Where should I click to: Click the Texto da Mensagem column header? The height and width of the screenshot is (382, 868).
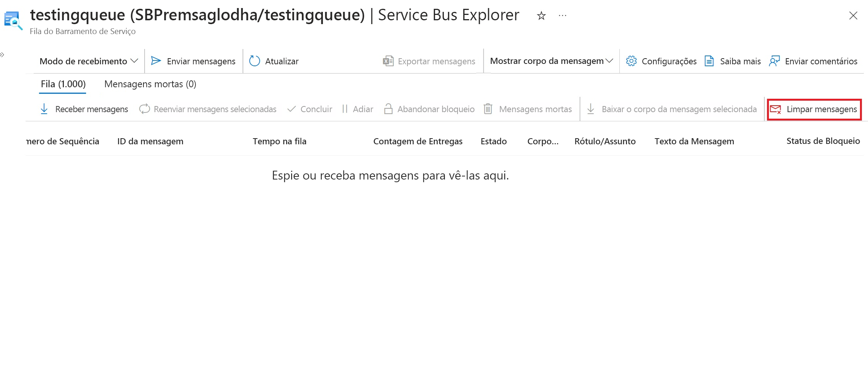[x=694, y=142]
